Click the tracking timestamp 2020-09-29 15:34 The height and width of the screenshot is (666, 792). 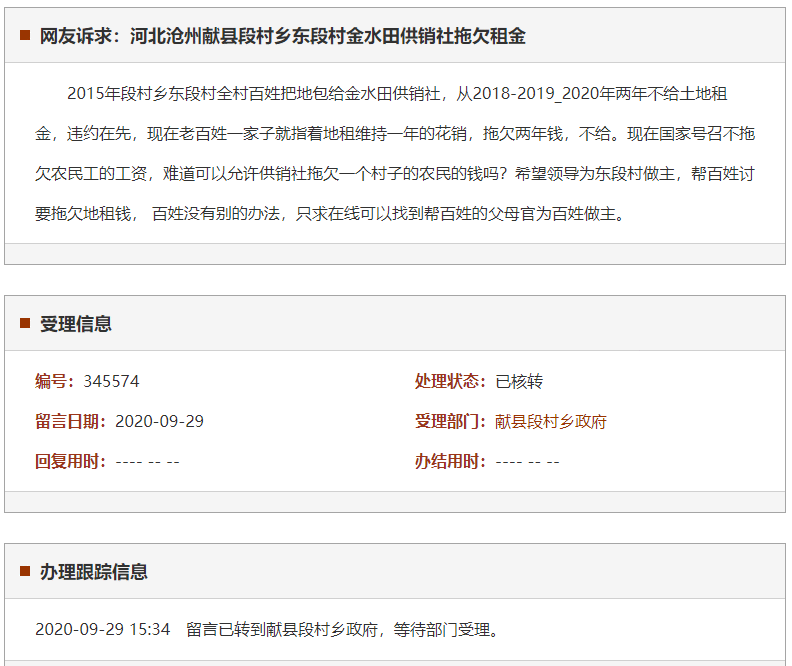pyautogui.click(x=102, y=630)
